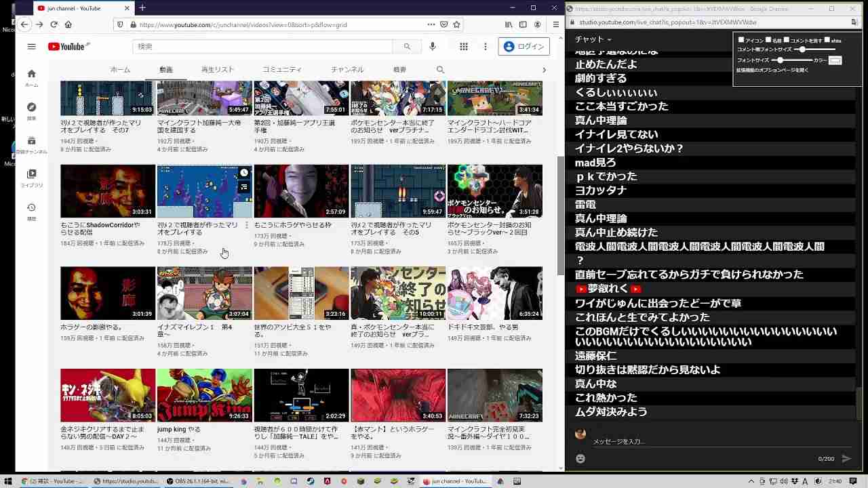Toggle the white checkbox
868x488 pixels.
pos(827,40)
